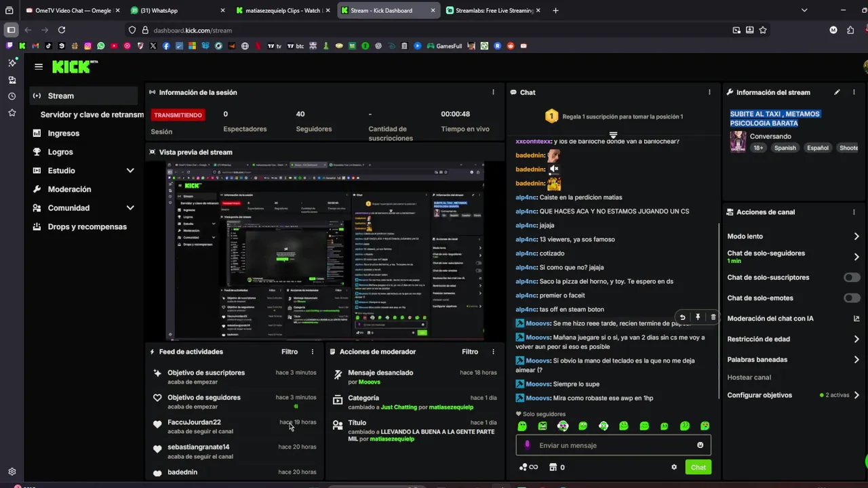Open chat settings gear icon
This screenshot has width=868, height=488.
click(x=674, y=467)
